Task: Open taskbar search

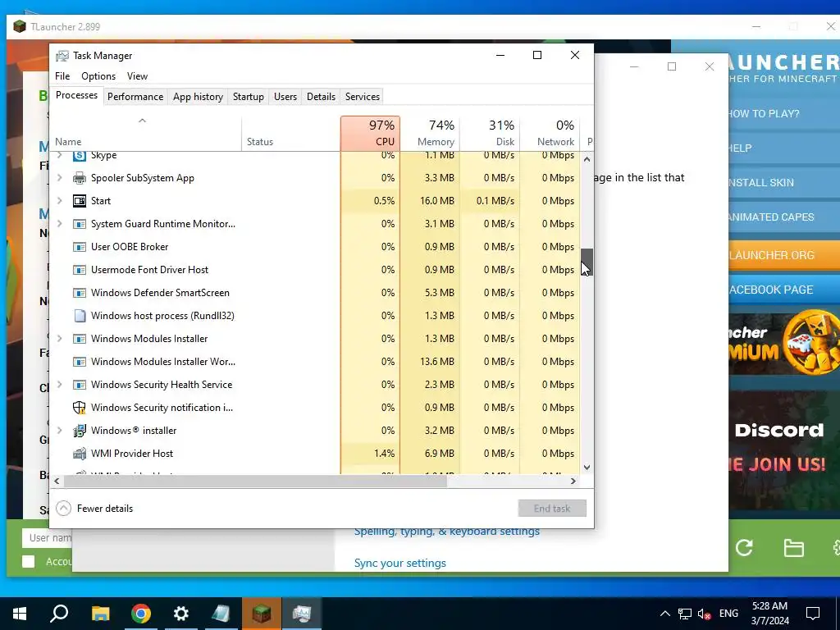Action: (59, 614)
